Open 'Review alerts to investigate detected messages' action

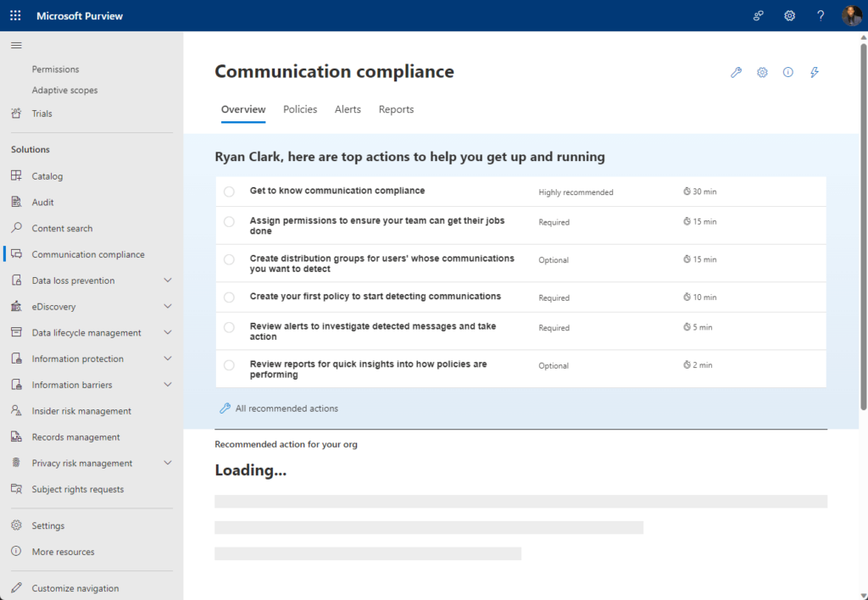point(373,331)
